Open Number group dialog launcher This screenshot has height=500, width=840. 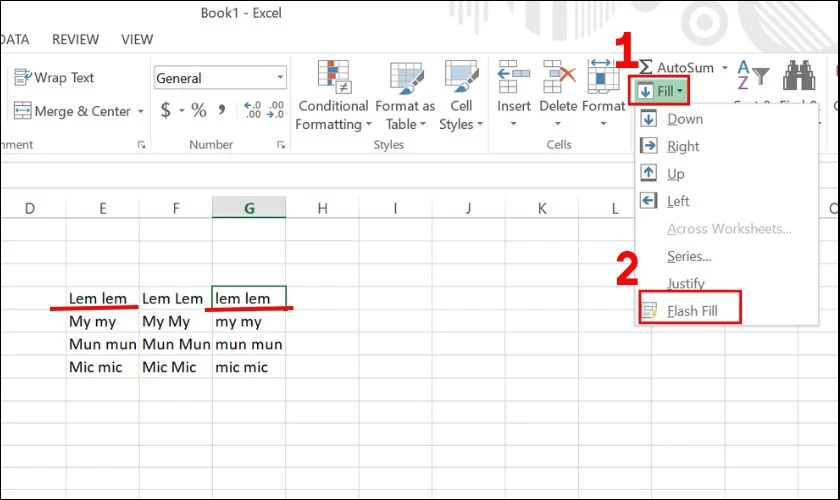[x=281, y=145]
